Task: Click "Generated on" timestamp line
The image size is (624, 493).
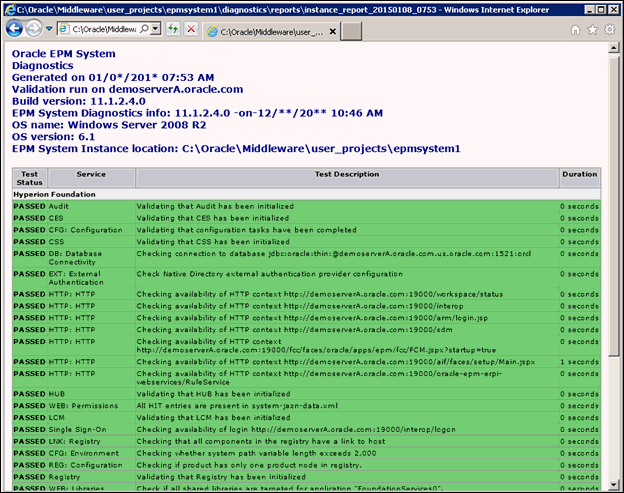Action: (113, 77)
